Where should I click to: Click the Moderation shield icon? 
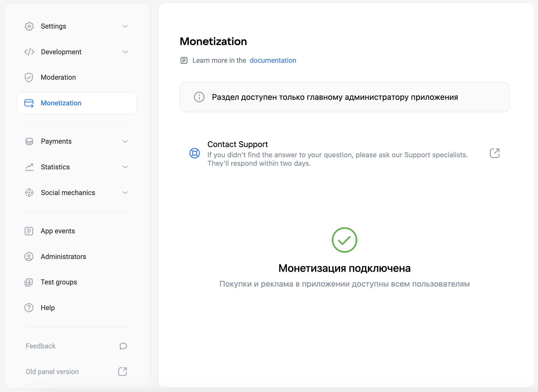(x=29, y=78)
